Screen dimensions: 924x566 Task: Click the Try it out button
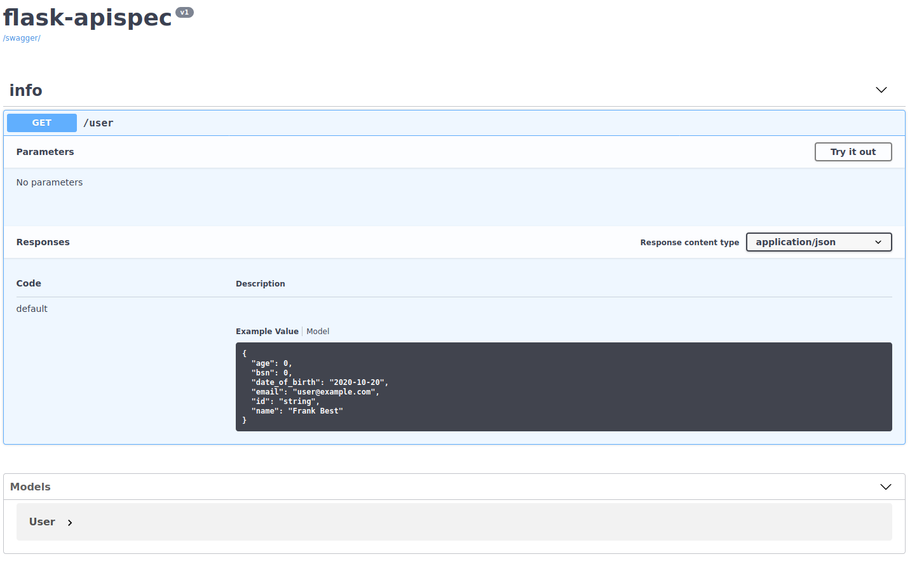coord(853,152)
